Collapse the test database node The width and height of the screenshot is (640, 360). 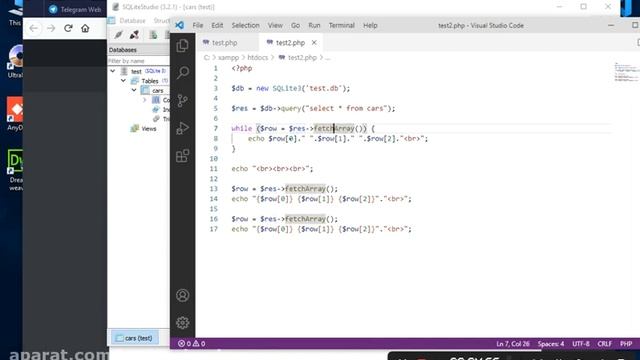pos(113,71)
